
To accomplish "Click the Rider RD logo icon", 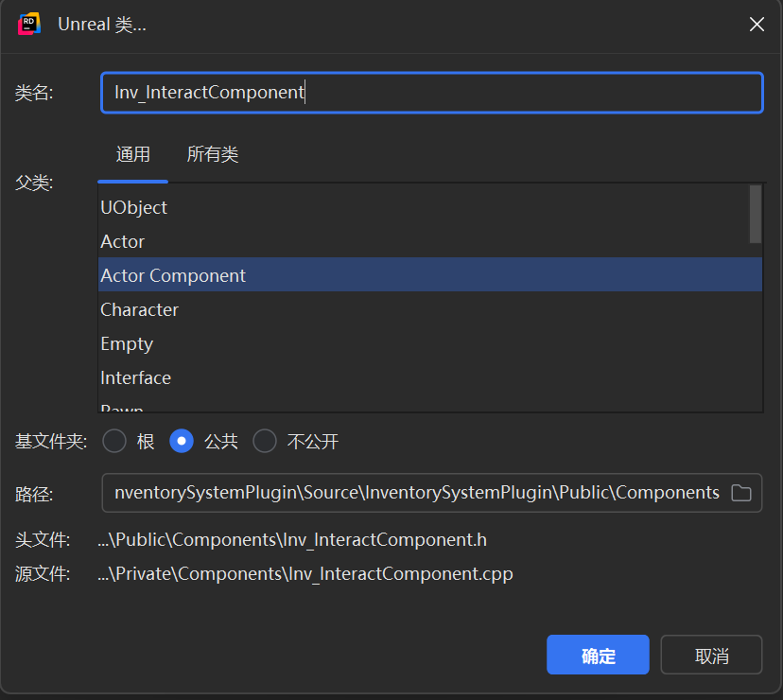I will 29,24.
